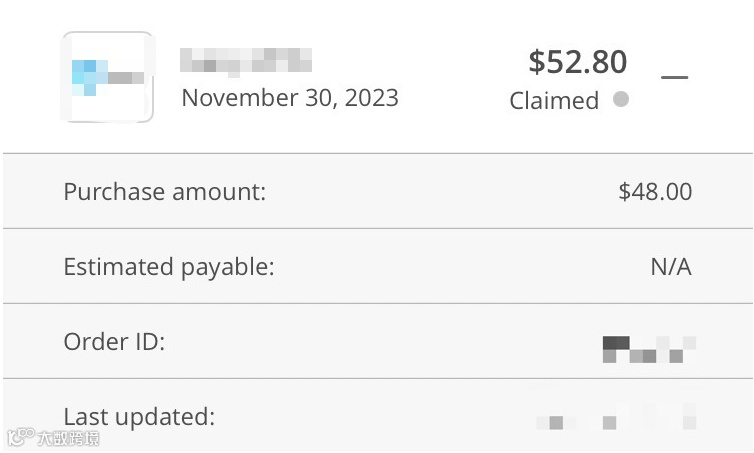Click the $48.00 purchase value

coord(655,191)
